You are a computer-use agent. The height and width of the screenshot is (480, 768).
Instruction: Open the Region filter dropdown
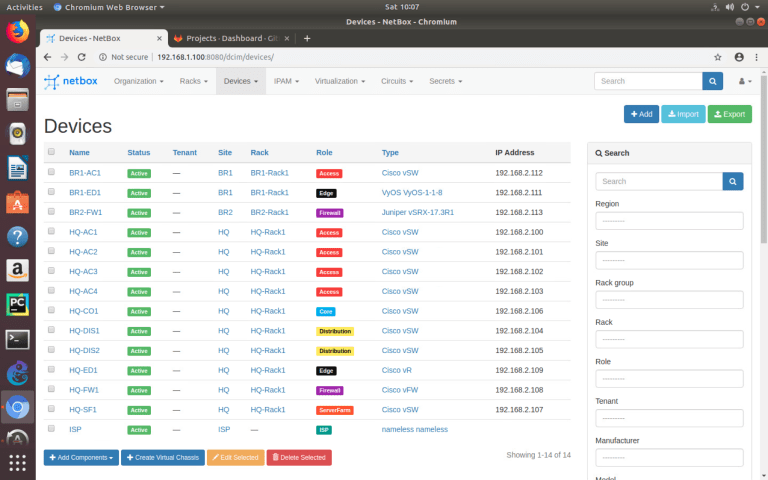tap(669, 221)
